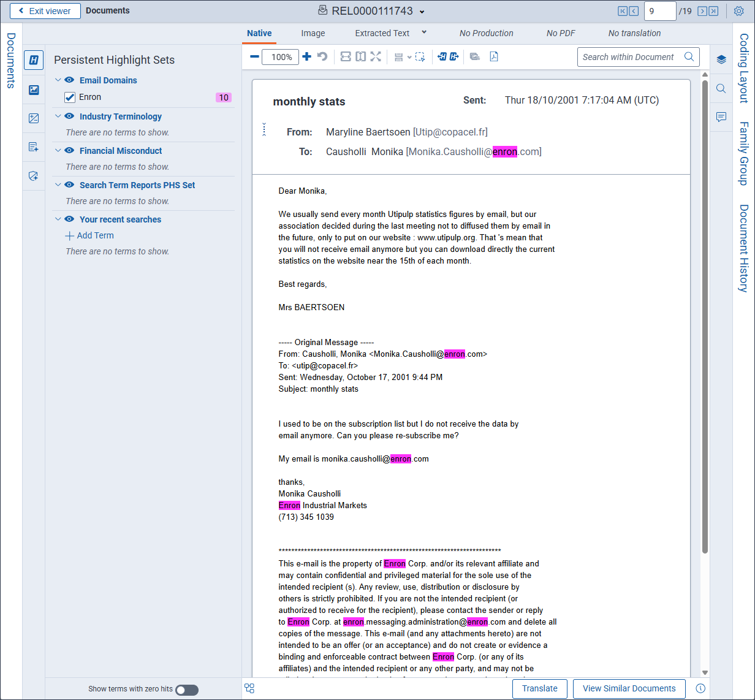Go to previous document navigation icon
This screenshot has width=755, height=700.
click(634, 11)
